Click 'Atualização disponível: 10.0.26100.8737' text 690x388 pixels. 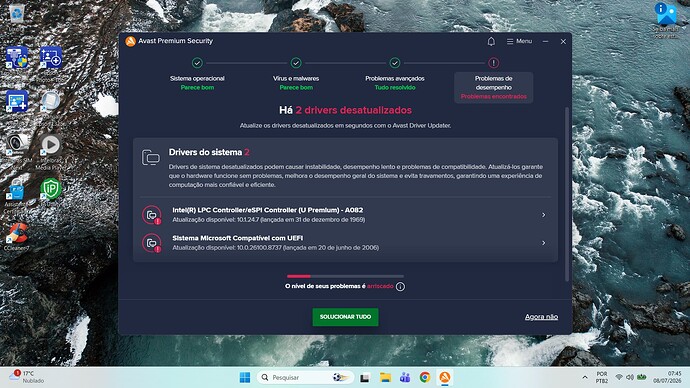point(275,248)
